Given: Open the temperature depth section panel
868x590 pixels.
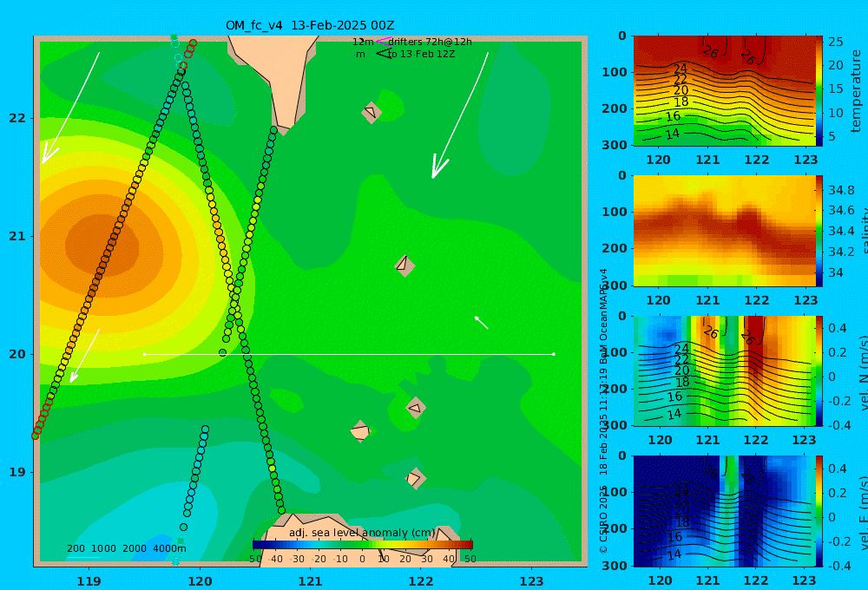Looking at the screenshot, I should tap(725, 91).
